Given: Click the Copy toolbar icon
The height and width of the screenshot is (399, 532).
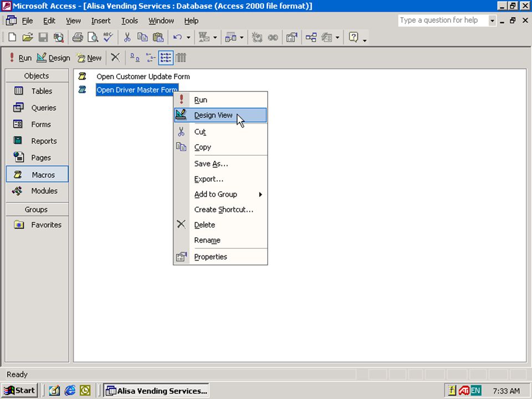Looking at the screenshot, I should 142,37.
